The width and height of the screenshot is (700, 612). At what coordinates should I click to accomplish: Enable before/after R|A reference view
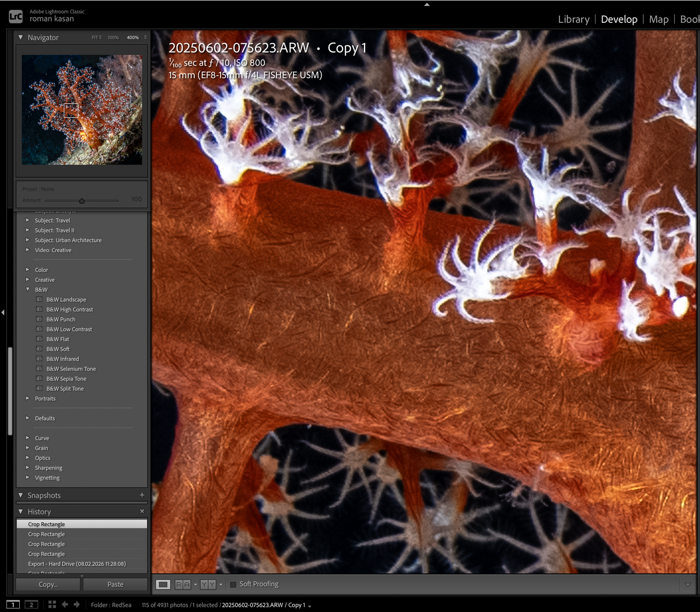pos(183,584)
